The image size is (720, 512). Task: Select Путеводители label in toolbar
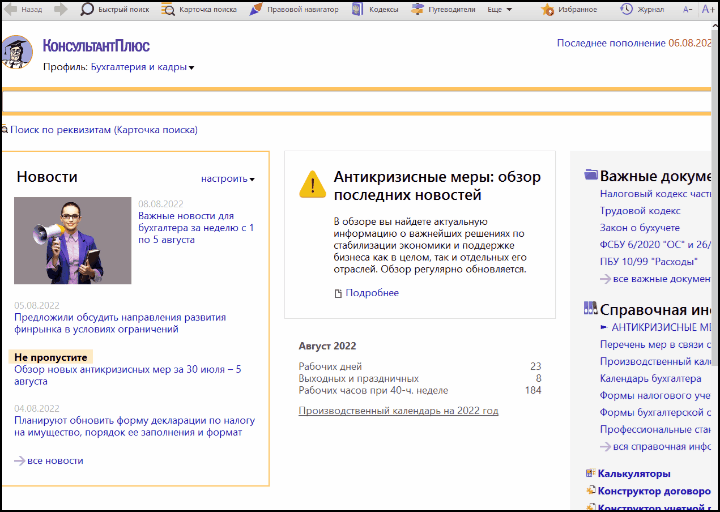tap(451, 9)
